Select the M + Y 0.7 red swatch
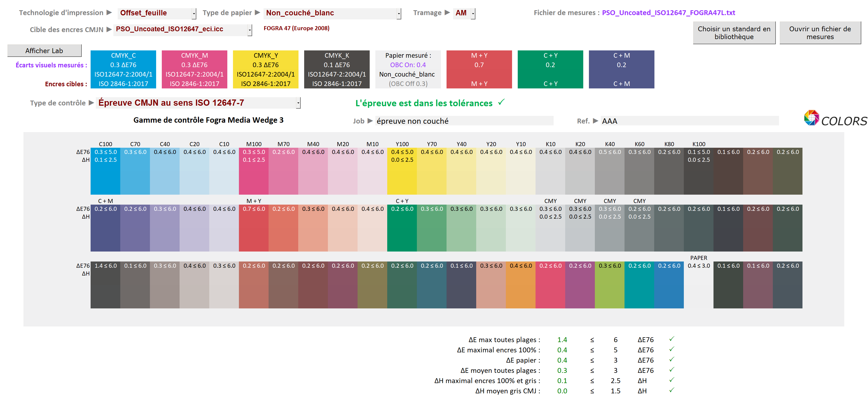Image resolution: width=868 pixels, height=406 pixels. pos(479,69)
